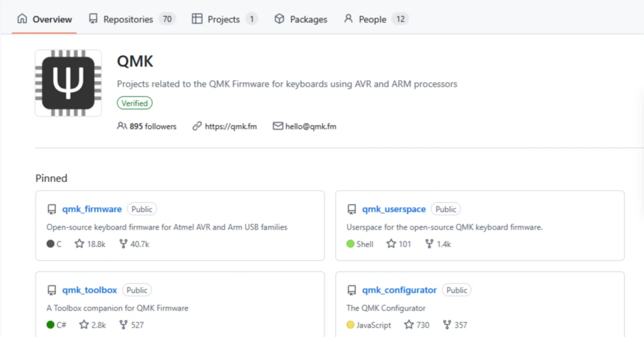Switch to the Repositories tab
Image resolution: width=644 pixels, height=337 pixels.
132,19
